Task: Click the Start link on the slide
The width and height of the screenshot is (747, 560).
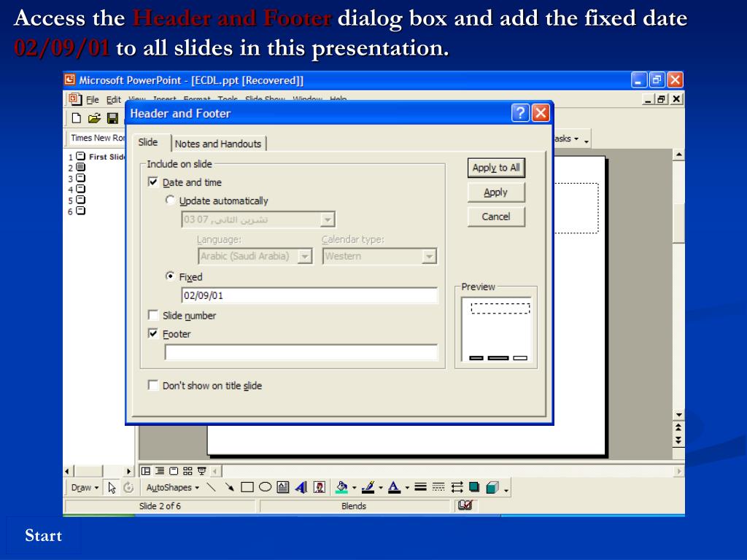Action: pos(43,535)
